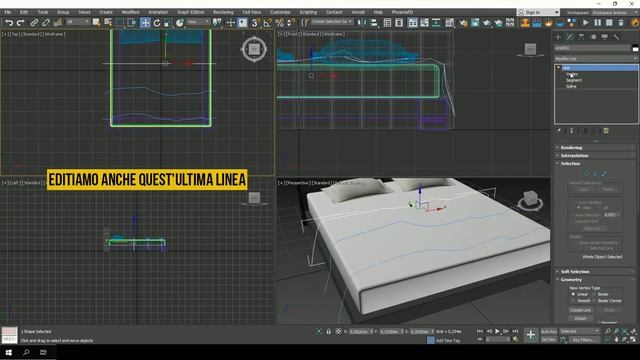This screenshot has height=360, width=640.
Task: Click the object name input field
Action: click(x=592, y=48)
